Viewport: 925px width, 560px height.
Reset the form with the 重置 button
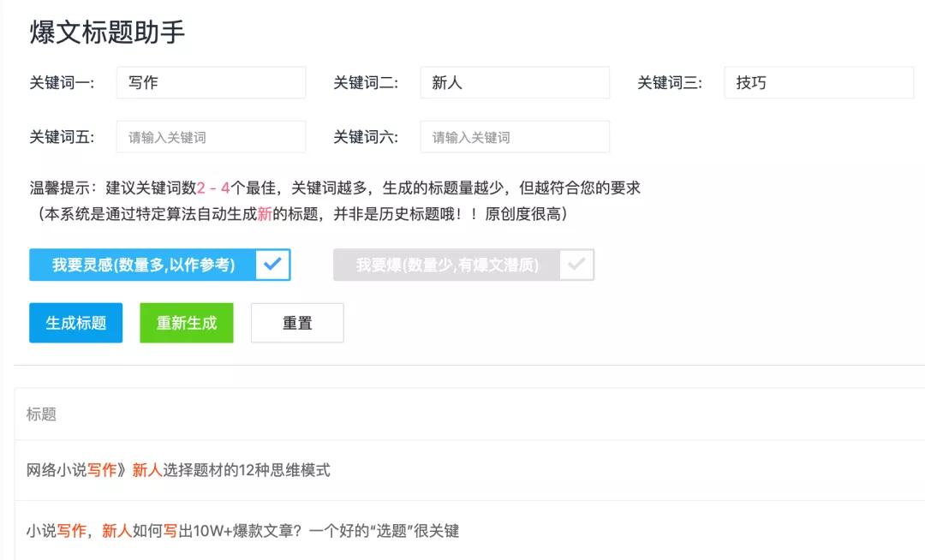297,323
